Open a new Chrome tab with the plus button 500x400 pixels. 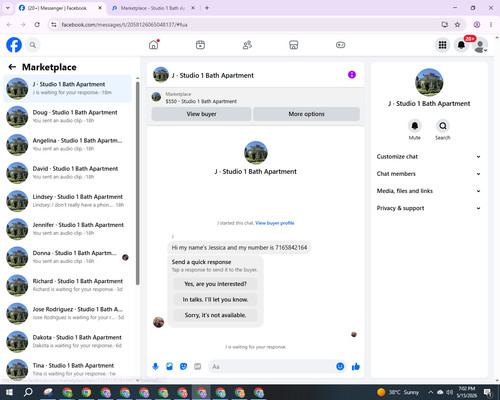[x=207, y=8]
